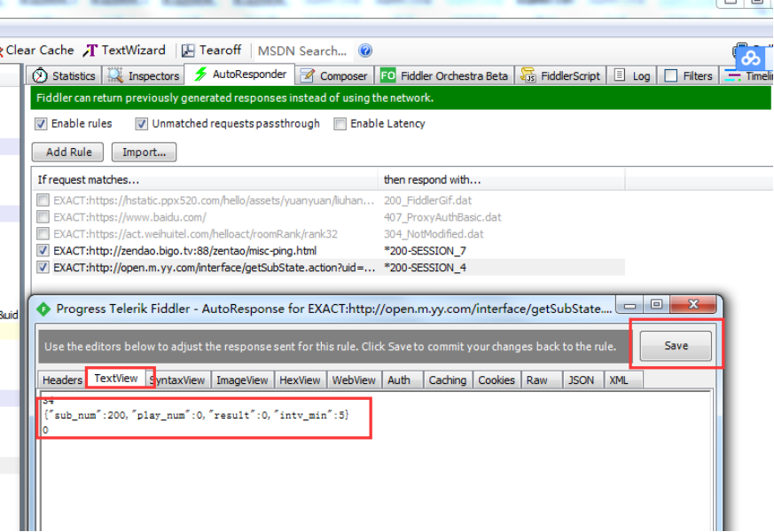Minimize the AutoResponse dialog window
This screenshot has height=532, width=774.
[629, 305]
